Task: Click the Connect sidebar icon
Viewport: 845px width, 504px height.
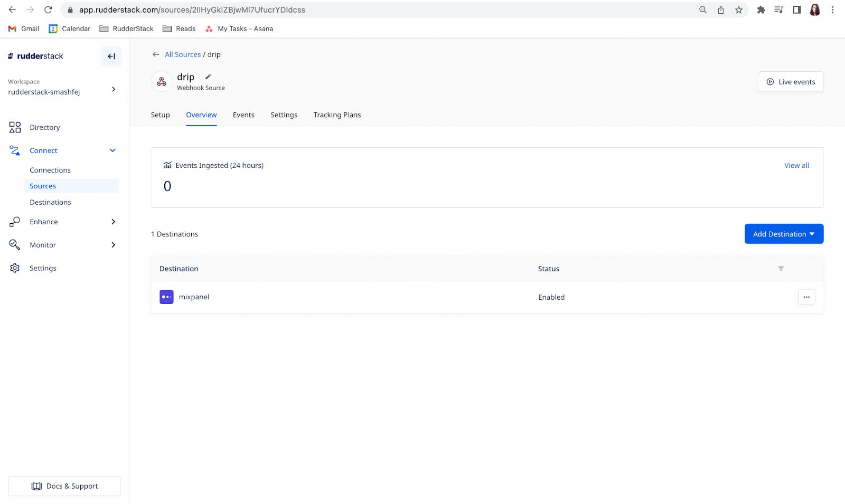Action: pos(15,150)
